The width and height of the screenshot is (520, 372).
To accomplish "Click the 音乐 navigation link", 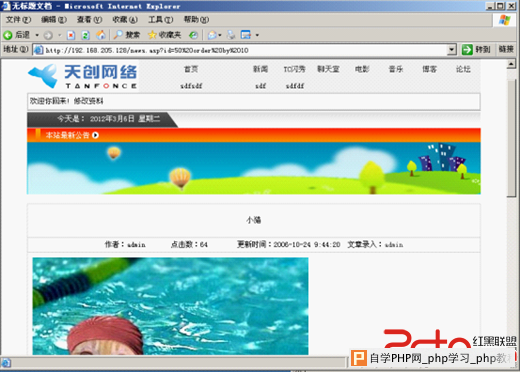I will pyautogui.click(x=396, y=69).
